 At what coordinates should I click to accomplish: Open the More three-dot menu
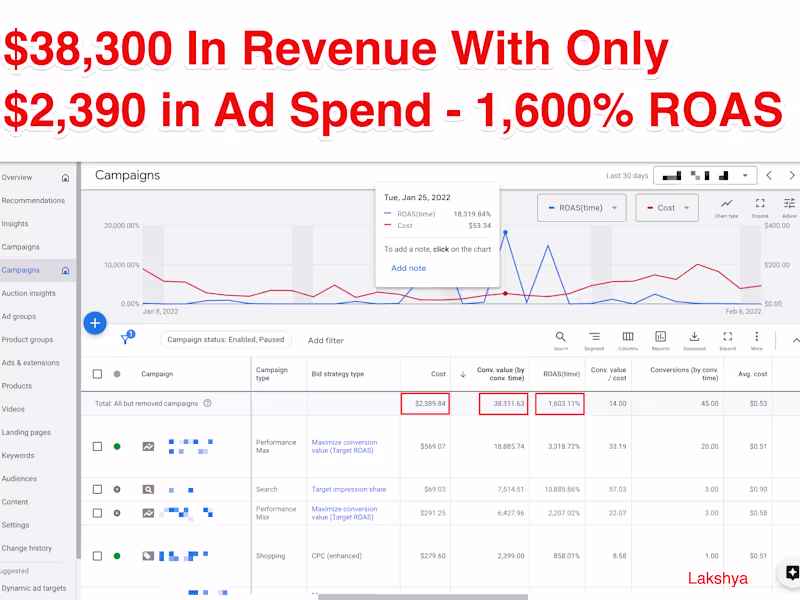click(757, 336)
